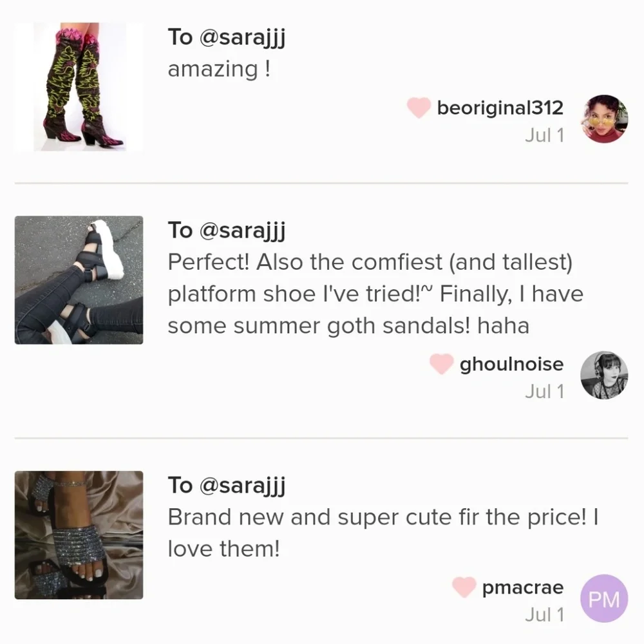Tap the heart icon beside ghoulnoise
Screen dimensions: 644x644
442,364
